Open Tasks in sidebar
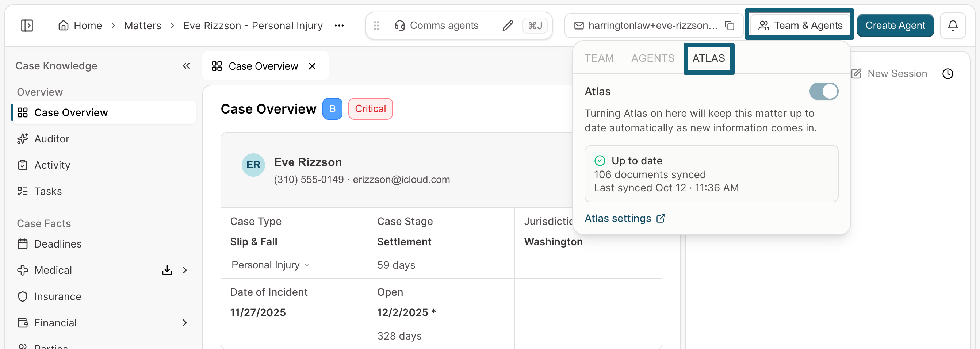Screen dimensions: 980x349 pyautogui.click(x=103, y=191)
